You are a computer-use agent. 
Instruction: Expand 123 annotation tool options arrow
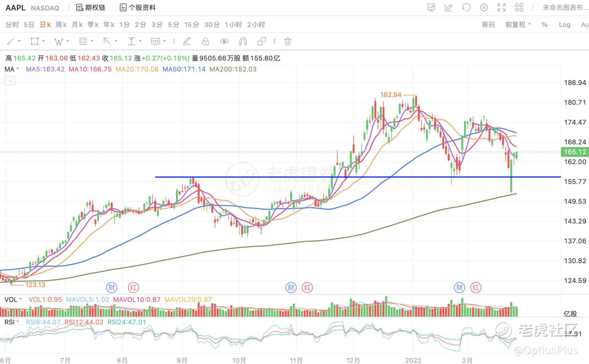(164, 41)
